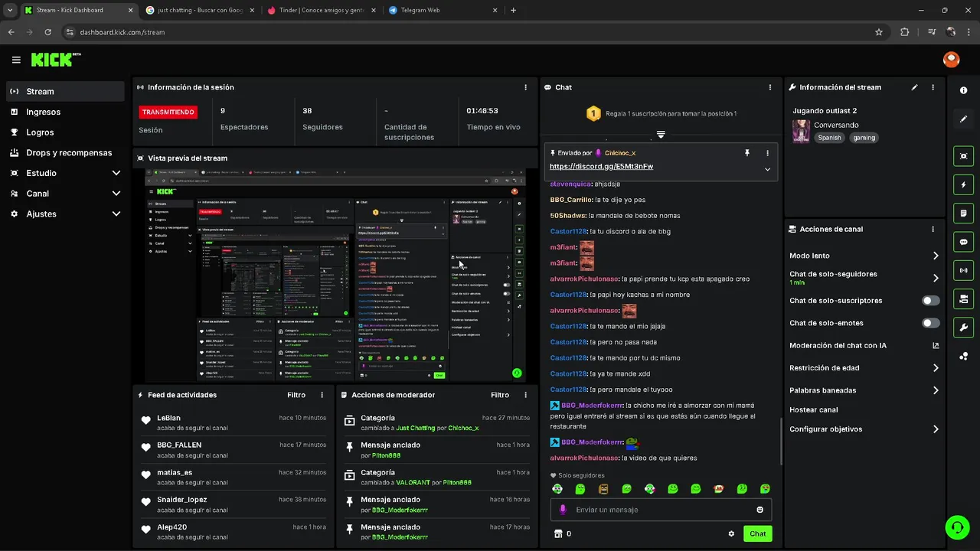Open the user avatar menu at top right

pyautogui.click(x=951, y=60)
